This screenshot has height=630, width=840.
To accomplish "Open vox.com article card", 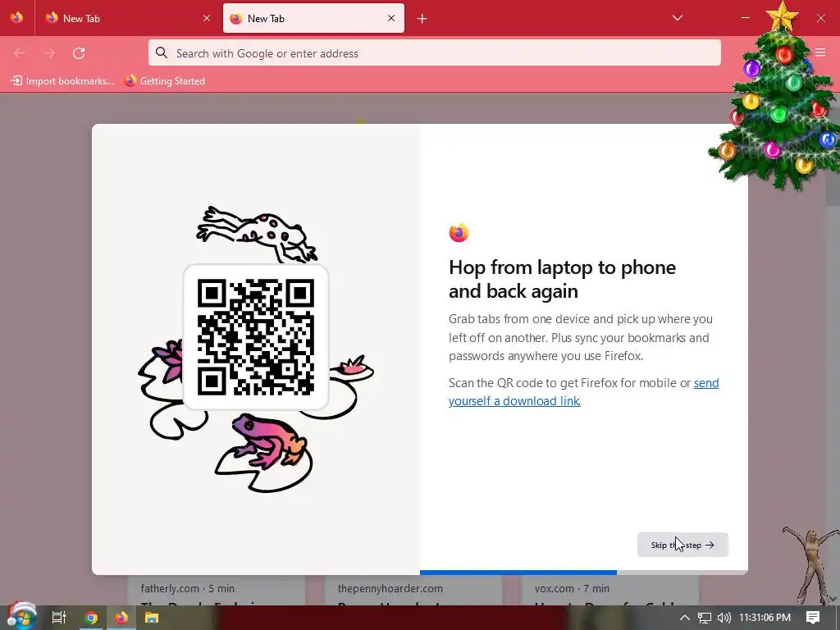I will point(610,591).
